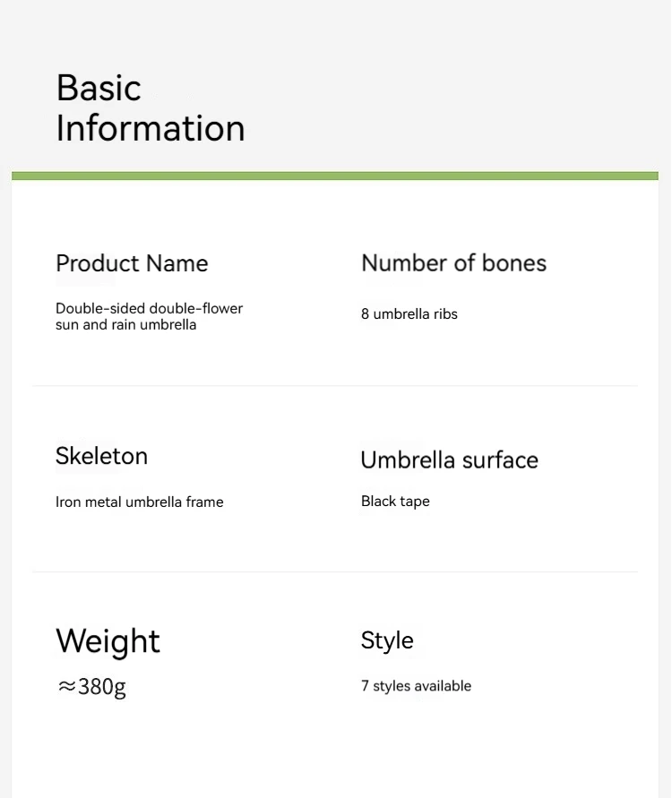
Task: Click the digit 8 before "umbrella ribs"
Action: [366, 314]
